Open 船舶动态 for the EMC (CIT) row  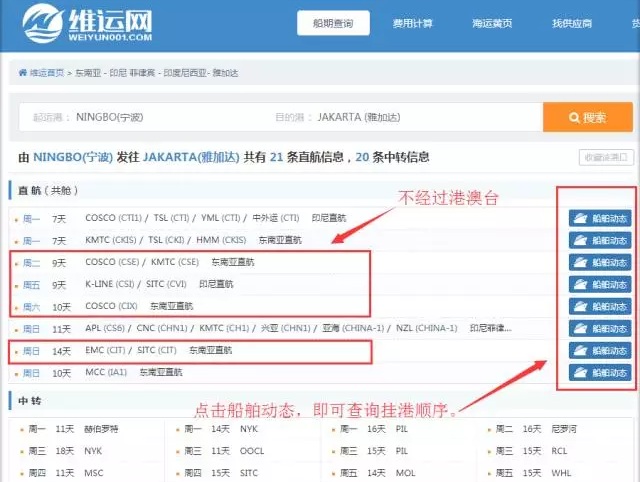point(600,351)
